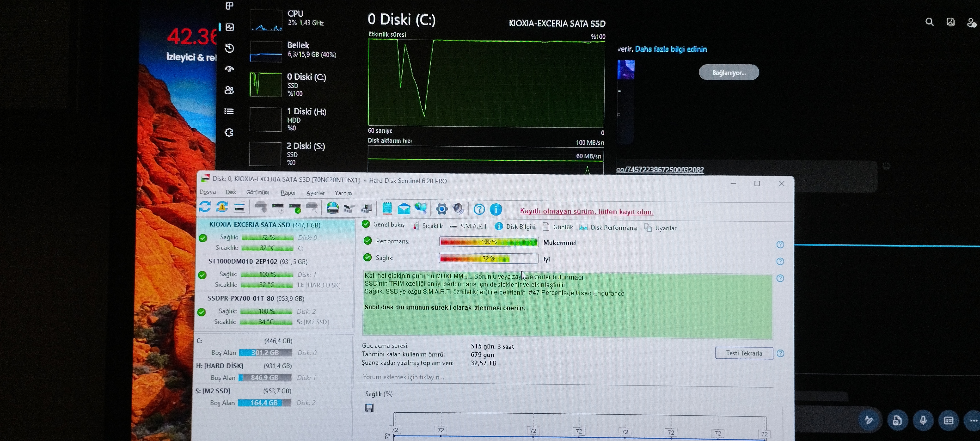Click the notepad report toolbar icon

tap(387, 208)
